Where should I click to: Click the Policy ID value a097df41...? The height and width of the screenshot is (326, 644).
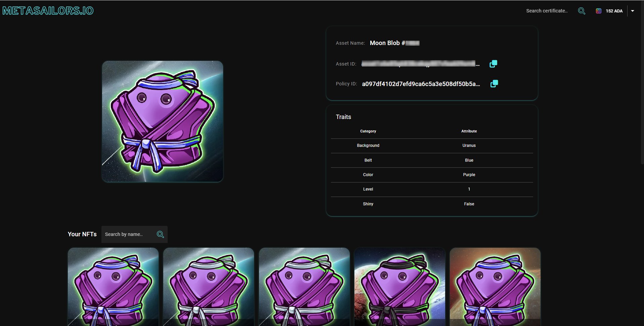(x=421, y=84)
